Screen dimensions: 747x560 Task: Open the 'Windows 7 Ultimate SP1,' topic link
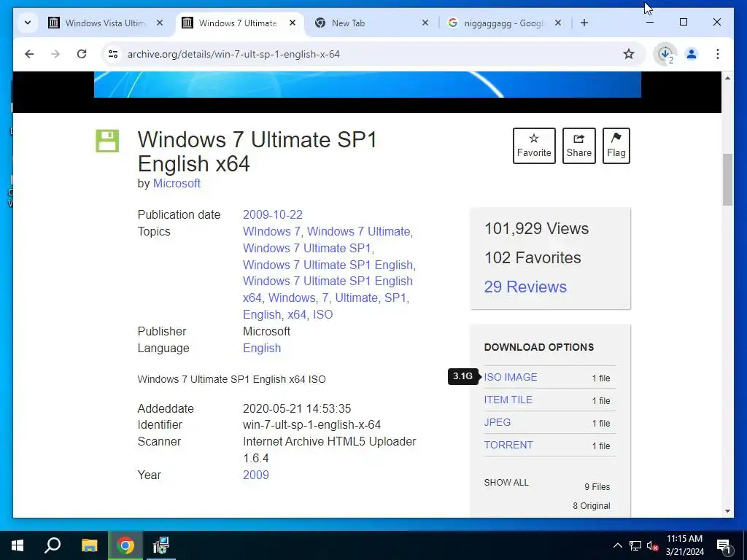309,248
